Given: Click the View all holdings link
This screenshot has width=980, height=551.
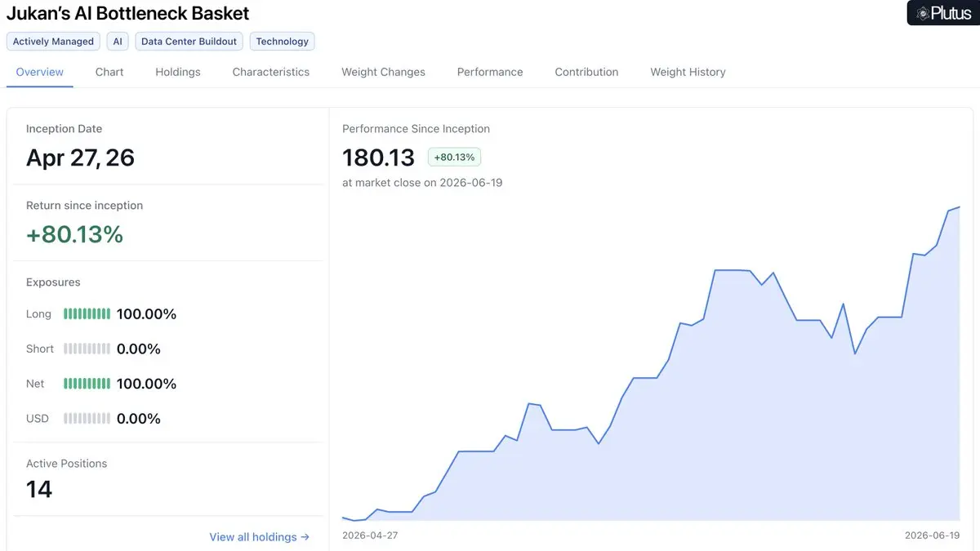Looking at the screenshot, I should coord(260,537).
